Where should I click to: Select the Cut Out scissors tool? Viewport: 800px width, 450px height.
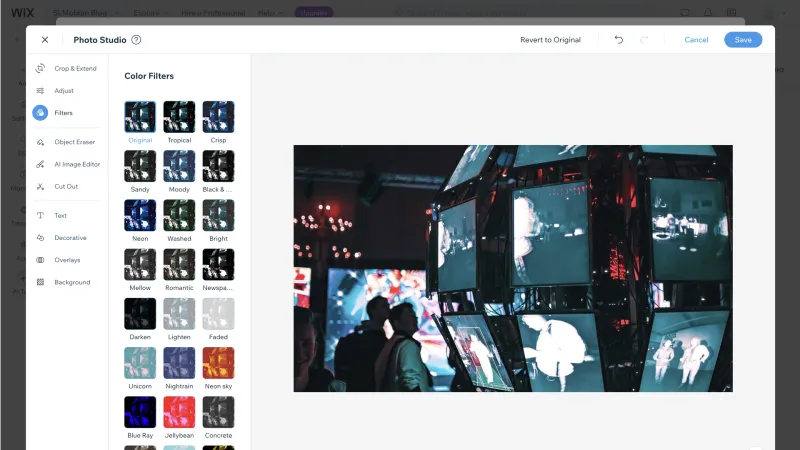pos(57,187)
